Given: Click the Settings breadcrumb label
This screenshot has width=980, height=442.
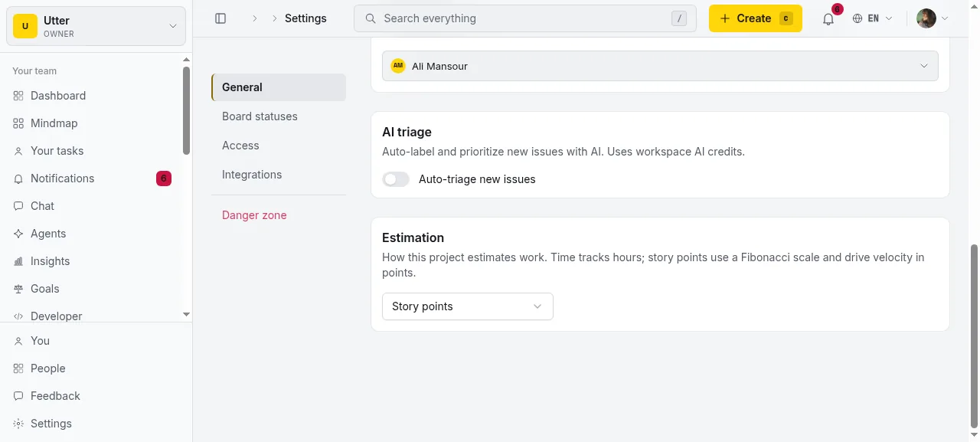Looking at the screenshot, I should tap(305, 18).
